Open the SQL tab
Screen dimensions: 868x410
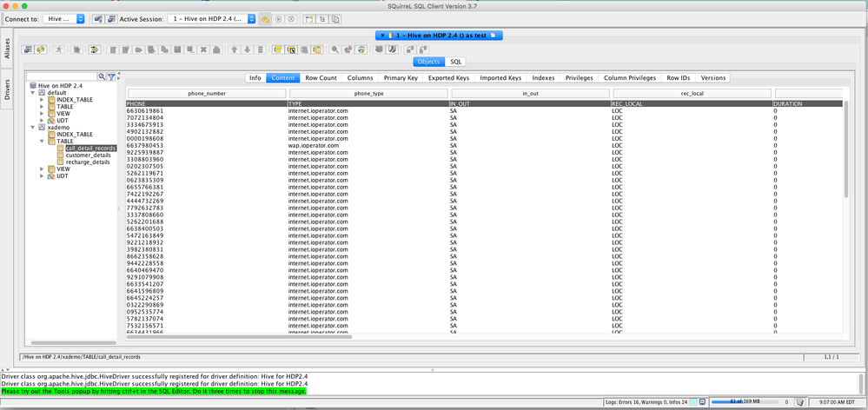(455, 62)
